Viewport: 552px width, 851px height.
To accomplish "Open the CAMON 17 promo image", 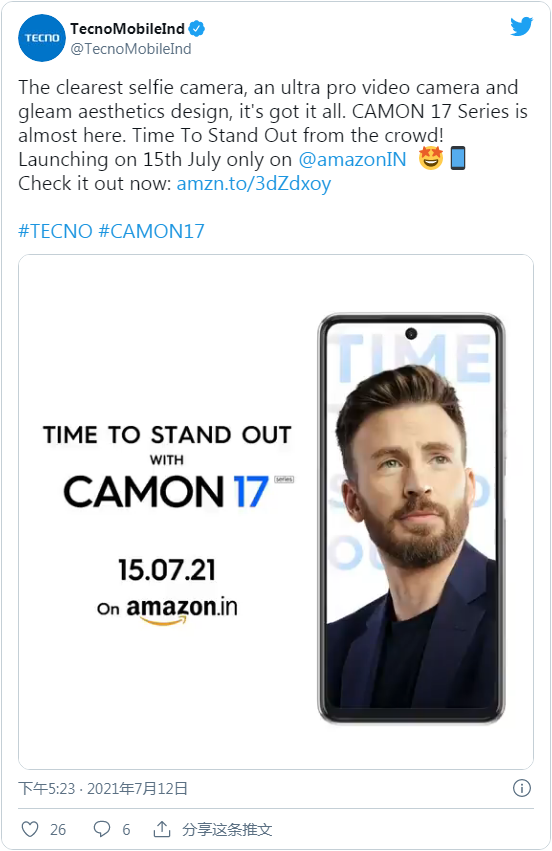I will tap(276, 512).
